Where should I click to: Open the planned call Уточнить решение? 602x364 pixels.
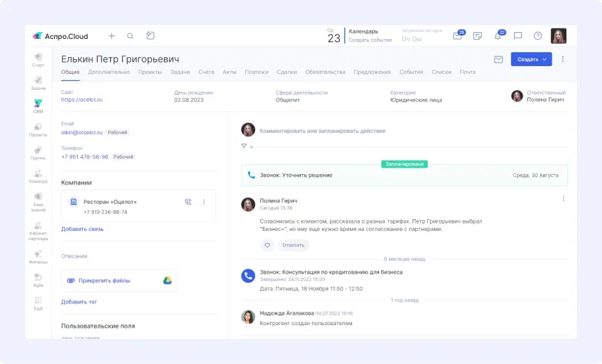point(404,175)
